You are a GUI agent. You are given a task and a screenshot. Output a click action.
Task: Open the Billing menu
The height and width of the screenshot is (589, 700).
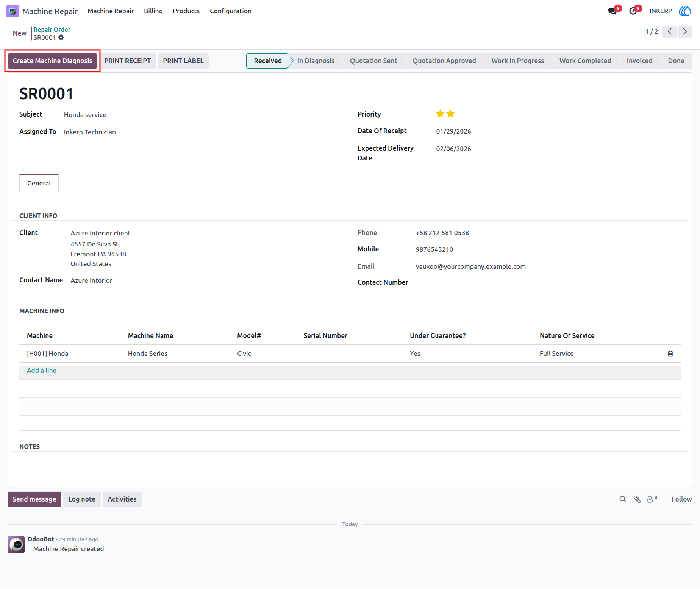[x=153, y=11]
